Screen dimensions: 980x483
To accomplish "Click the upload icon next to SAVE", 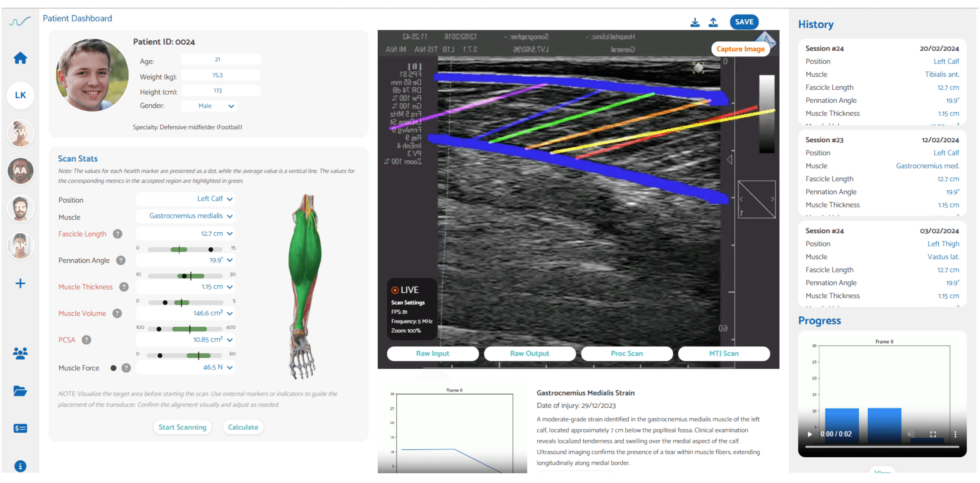I will tap(713, 22).
